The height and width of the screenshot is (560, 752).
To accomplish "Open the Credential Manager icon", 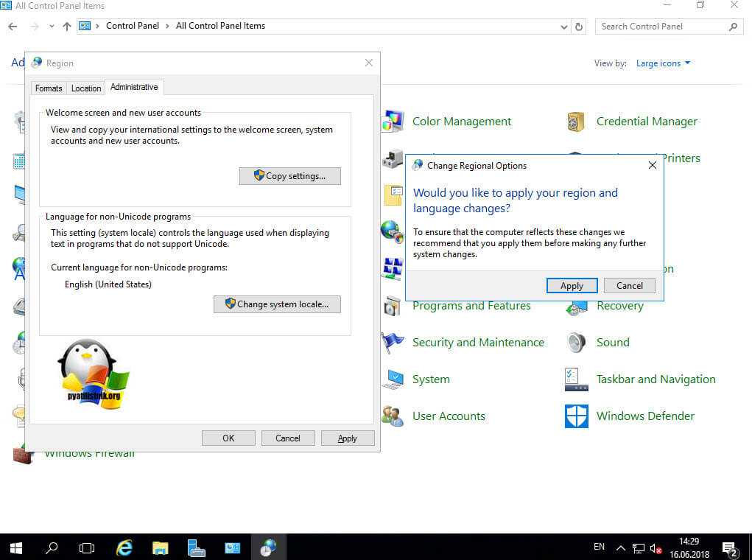I will coord(576,122).
